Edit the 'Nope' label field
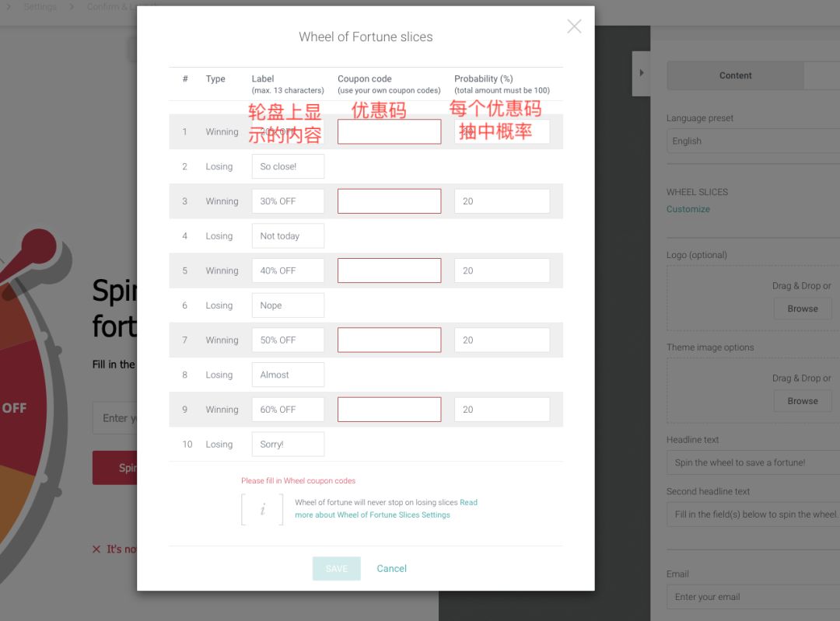The image size is (840, 621). [288, 305]
